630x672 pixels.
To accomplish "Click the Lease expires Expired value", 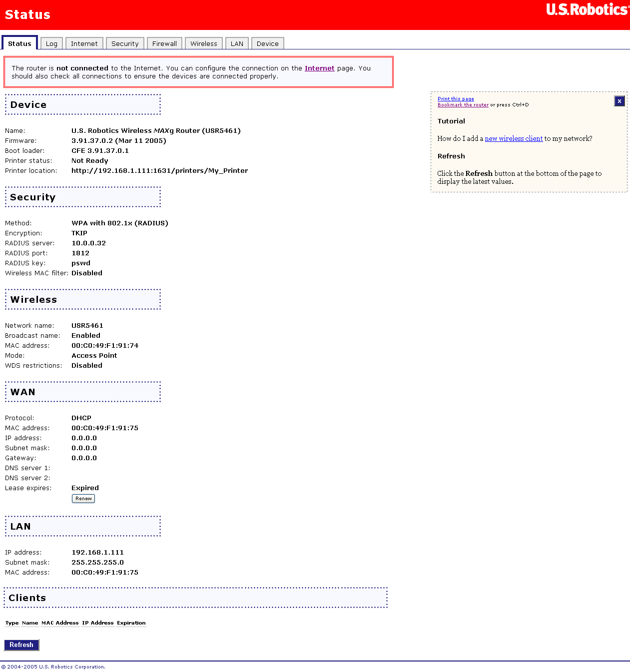I will point(85,488).
